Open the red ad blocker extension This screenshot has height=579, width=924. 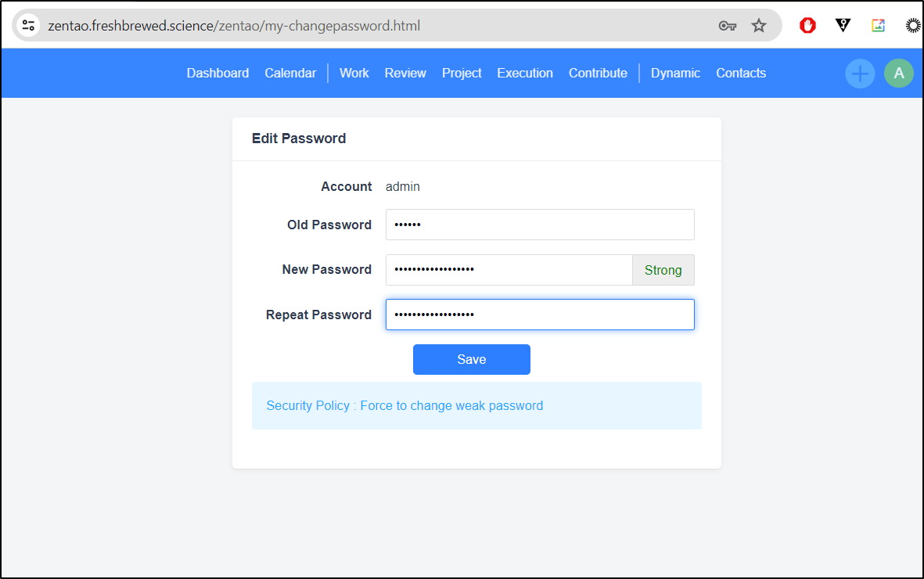pyautogui.click(x=807, y=25)
